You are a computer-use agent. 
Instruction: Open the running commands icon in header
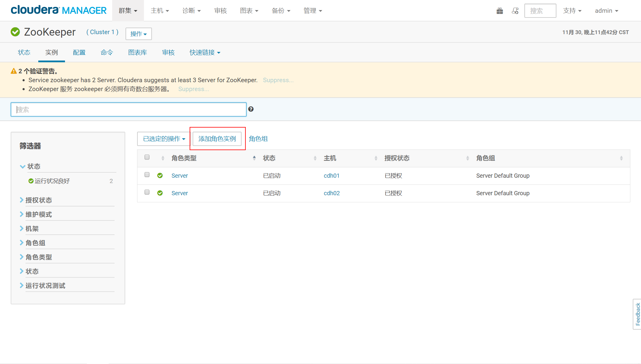tap(515, 11)
